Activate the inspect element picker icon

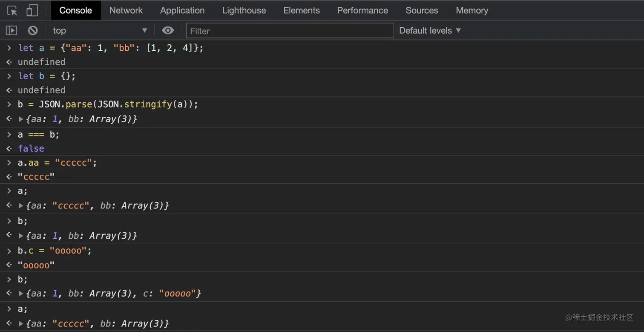pos(12,11)
